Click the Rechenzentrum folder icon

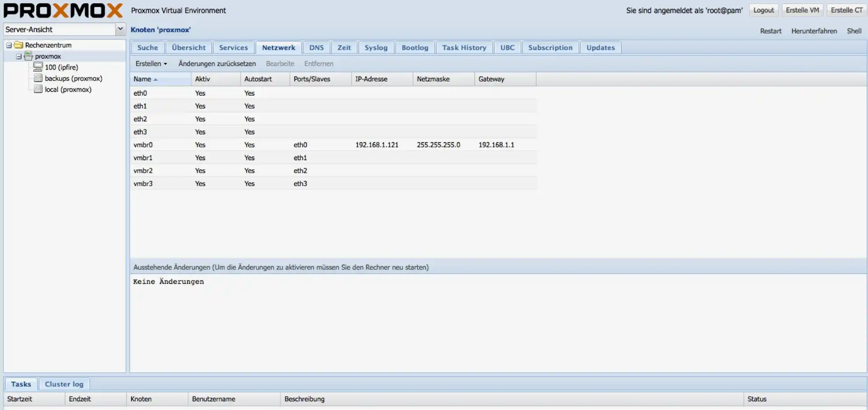19,45
